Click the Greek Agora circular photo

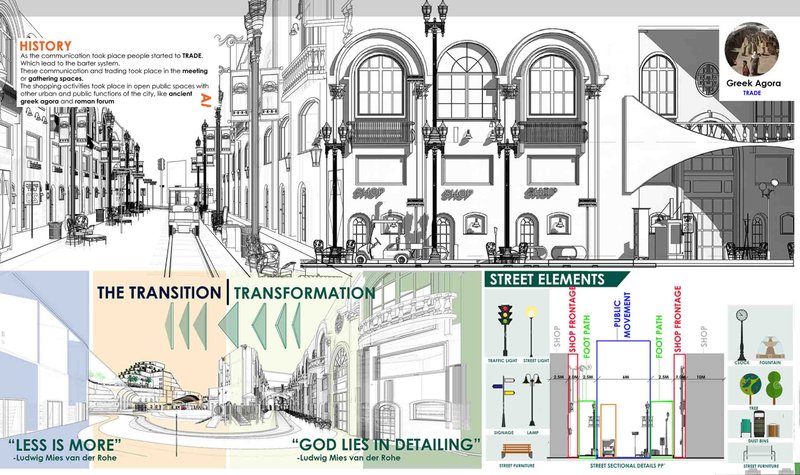(x=752, y=49)
